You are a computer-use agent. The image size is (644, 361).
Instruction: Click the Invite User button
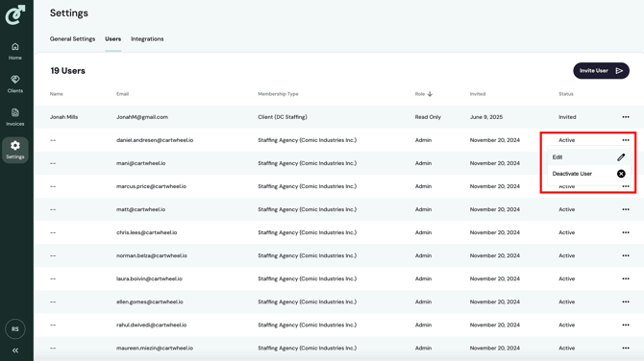(601, 70)
